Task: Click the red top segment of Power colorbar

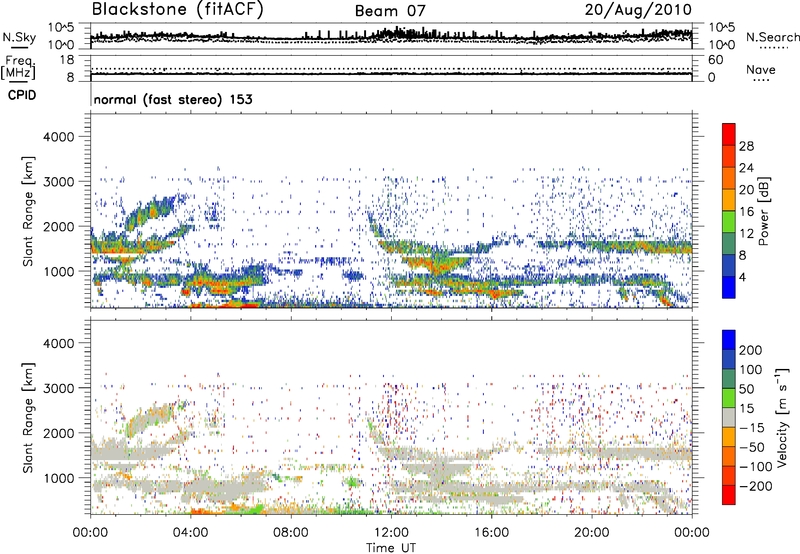Action: pos(729,134)
